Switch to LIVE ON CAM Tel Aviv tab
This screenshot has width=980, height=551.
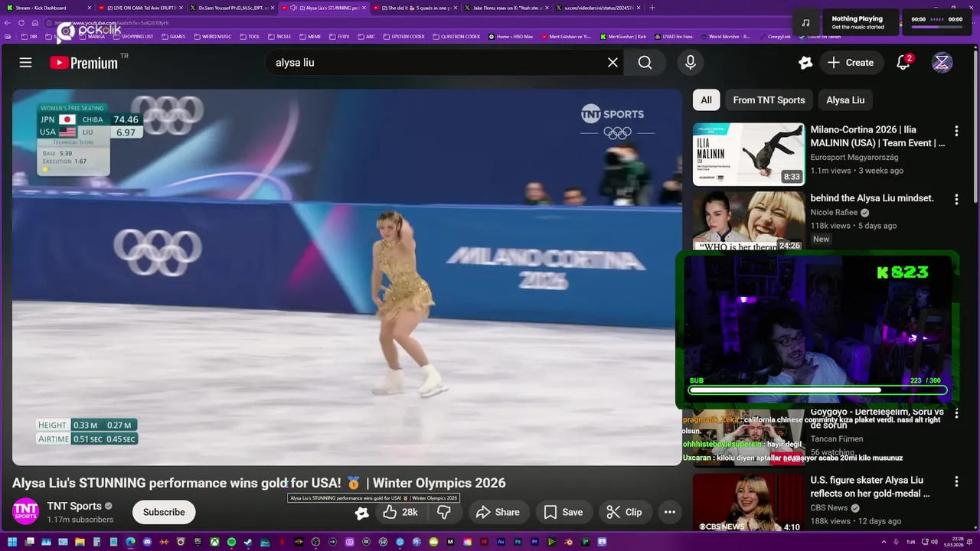point(140,8)
